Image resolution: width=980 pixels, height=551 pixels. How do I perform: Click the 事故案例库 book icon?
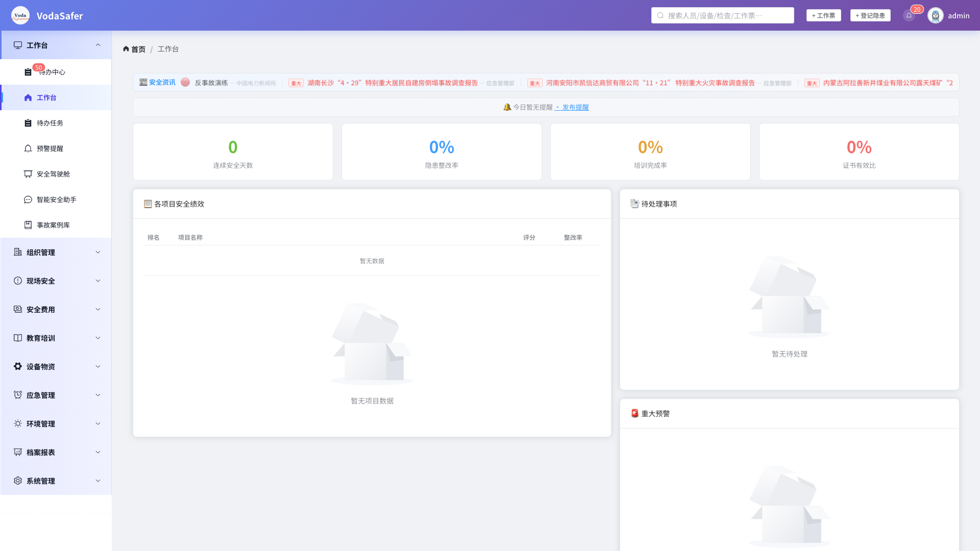(x=28, y=225)
